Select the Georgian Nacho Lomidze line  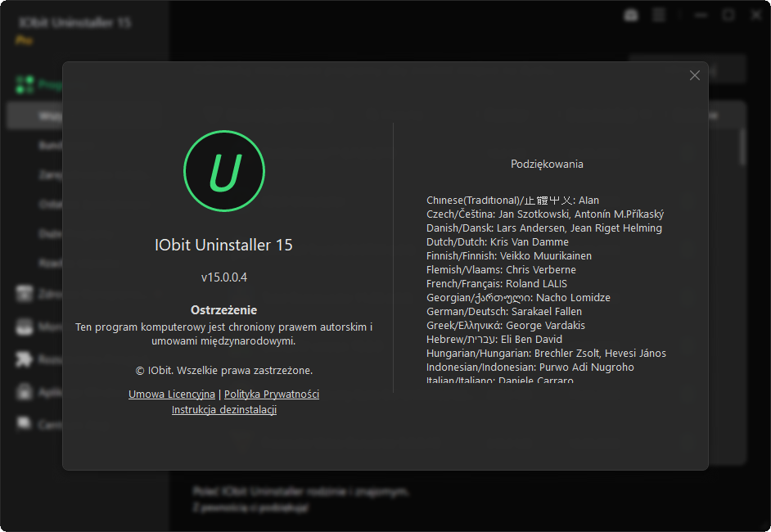click(x=518, y=297)
